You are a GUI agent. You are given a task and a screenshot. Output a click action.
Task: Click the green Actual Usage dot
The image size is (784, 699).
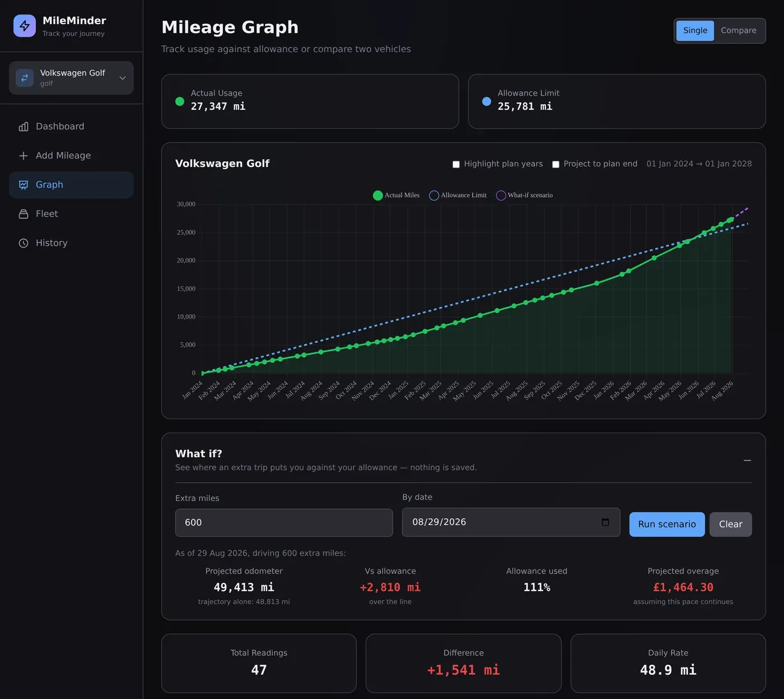(x=180, y=101)
